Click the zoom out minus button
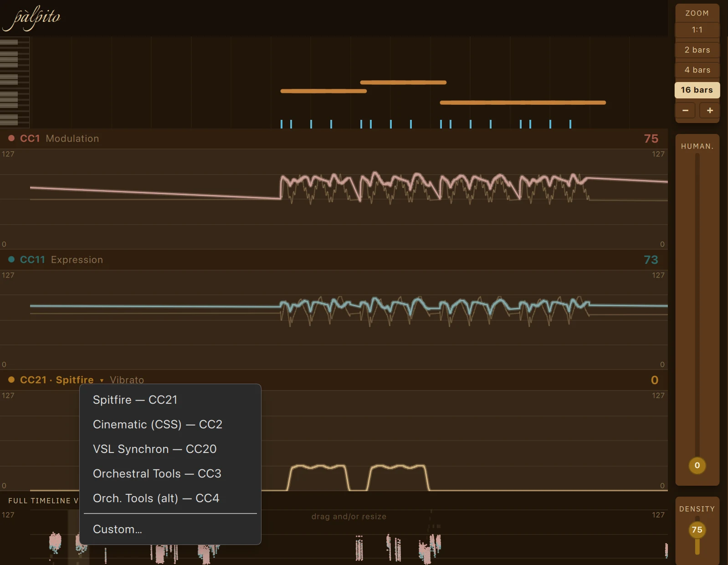Screen dimensions: 728x565 coord(685,110)
